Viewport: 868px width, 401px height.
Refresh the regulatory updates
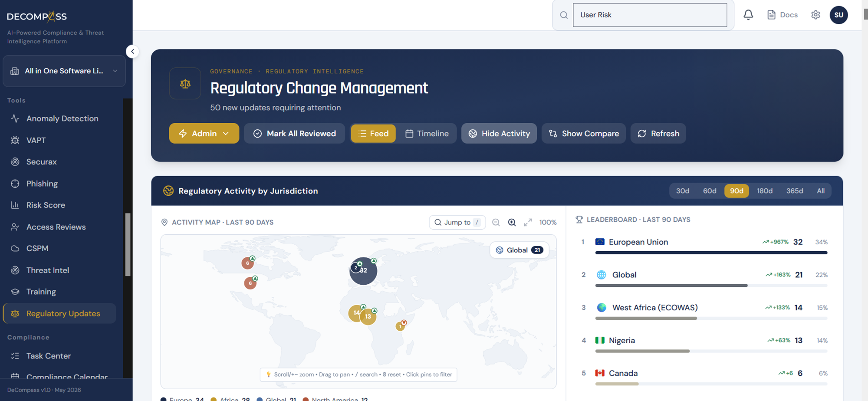tap(658, 133)
